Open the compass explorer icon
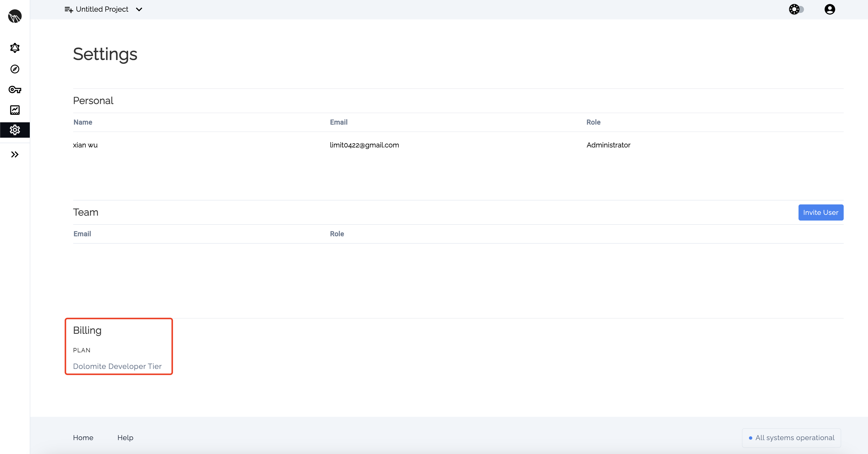The image size is (868, 454). click(15, 69)
